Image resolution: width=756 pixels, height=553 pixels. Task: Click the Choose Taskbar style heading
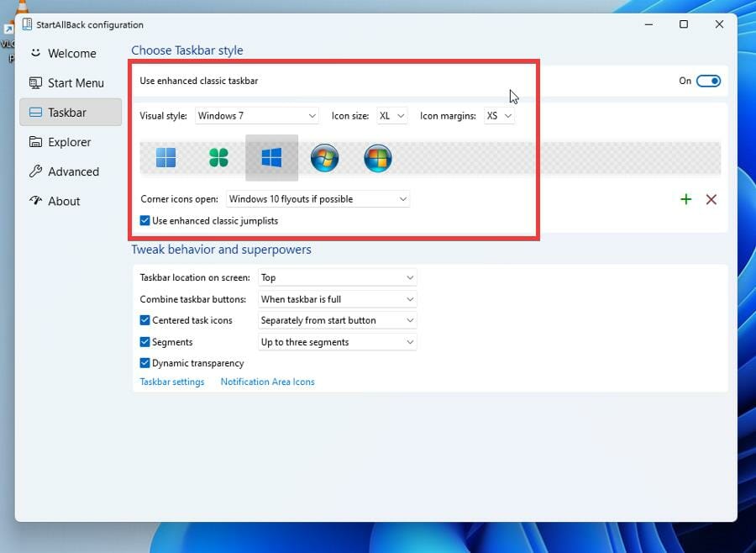pos(187,50)
